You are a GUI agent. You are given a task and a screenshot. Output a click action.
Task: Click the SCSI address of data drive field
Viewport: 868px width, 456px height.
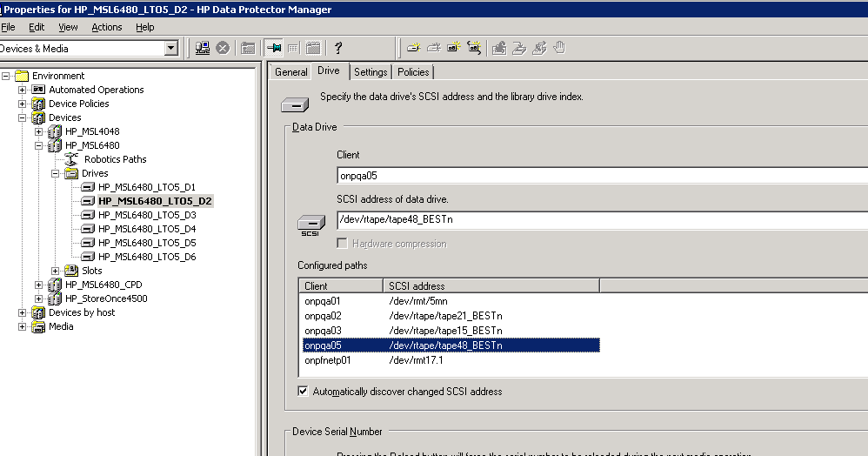point(602,219)
